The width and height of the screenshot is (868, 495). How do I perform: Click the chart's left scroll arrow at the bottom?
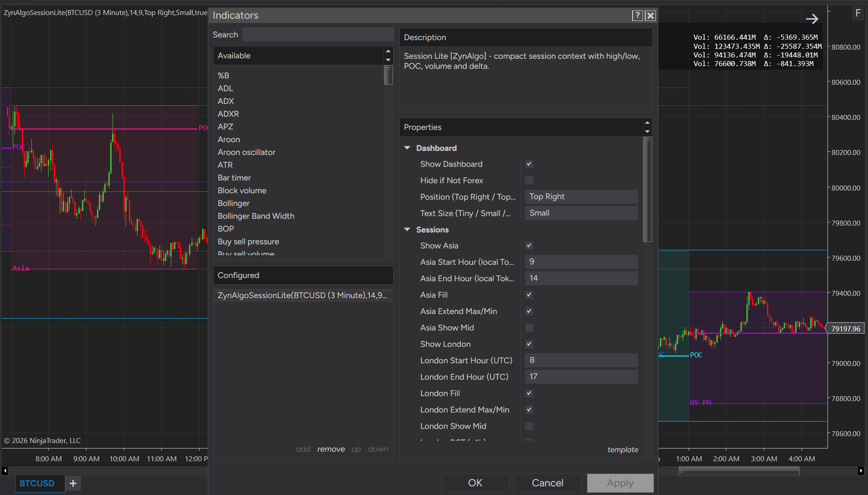click(x=5, y=471)
